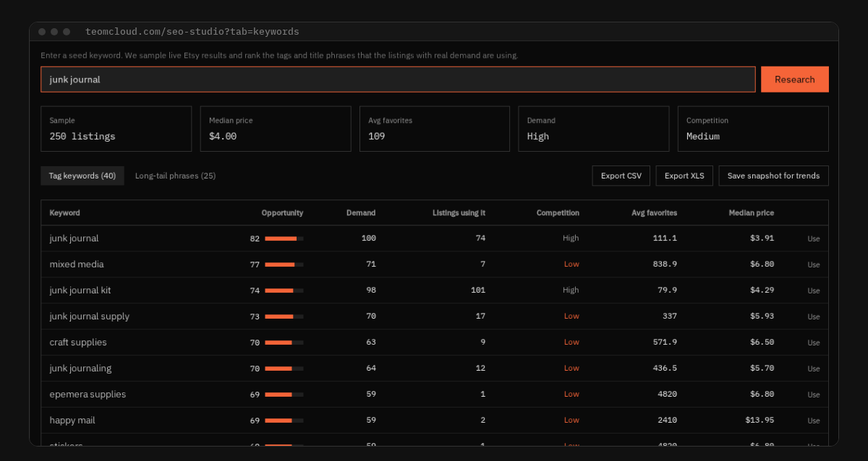The image size is (868, 461).
Task: Click Use for 'craft supplies' row
Action: coord(814,342)
